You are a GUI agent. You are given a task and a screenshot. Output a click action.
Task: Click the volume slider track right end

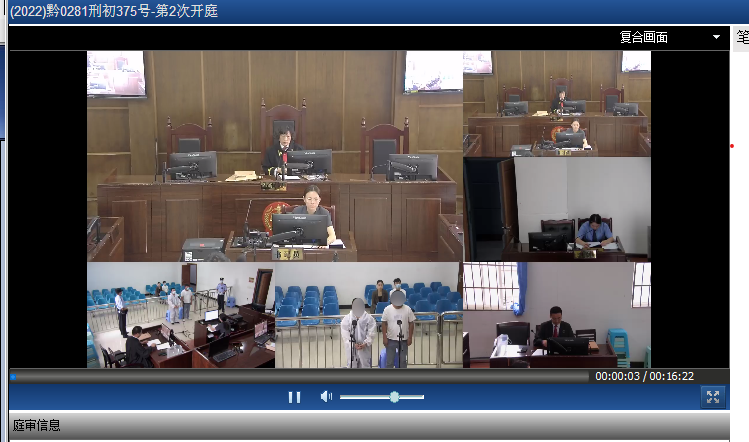coord(422,397)
